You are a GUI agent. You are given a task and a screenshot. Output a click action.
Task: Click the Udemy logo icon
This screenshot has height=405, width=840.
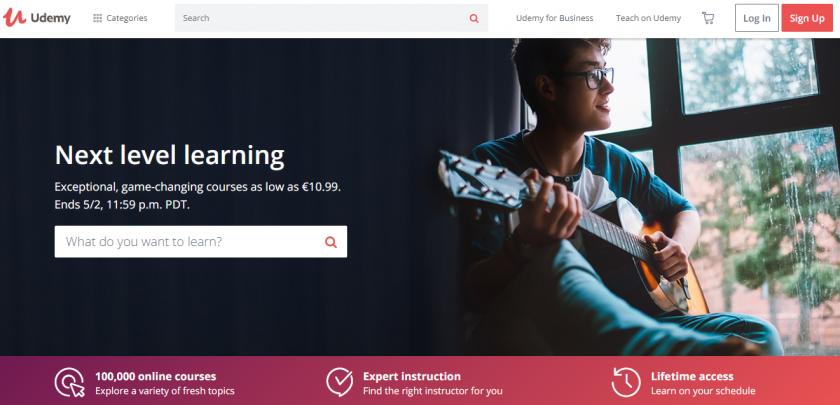(14, 18)
